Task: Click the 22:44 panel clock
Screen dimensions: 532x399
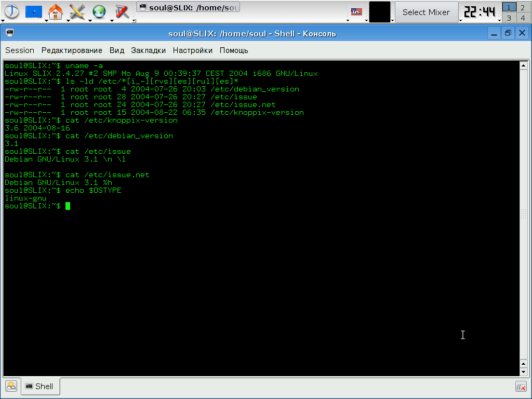Action: pyautogui.click(x=479, y=12)
